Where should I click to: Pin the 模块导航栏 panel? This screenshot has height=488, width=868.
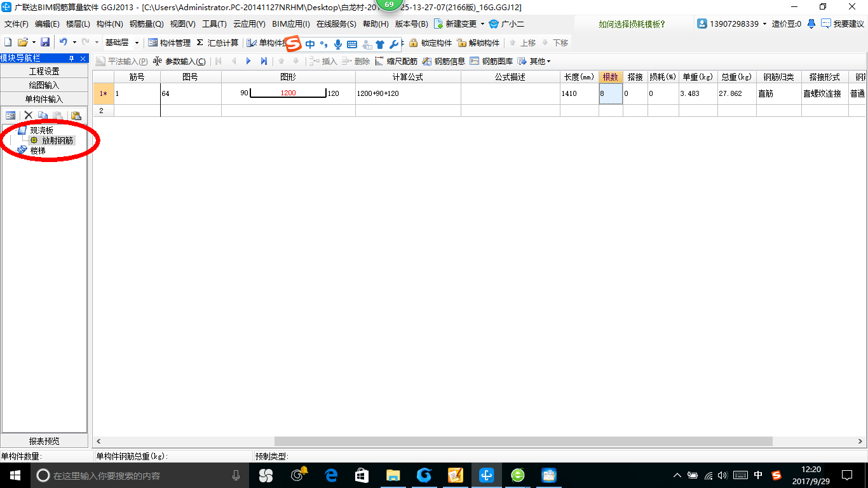72,58
